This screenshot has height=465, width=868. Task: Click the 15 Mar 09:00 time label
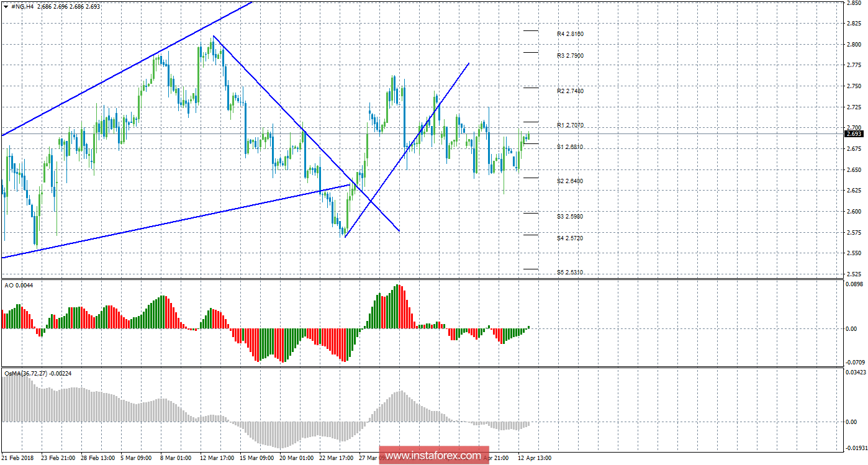click(256, 458)
